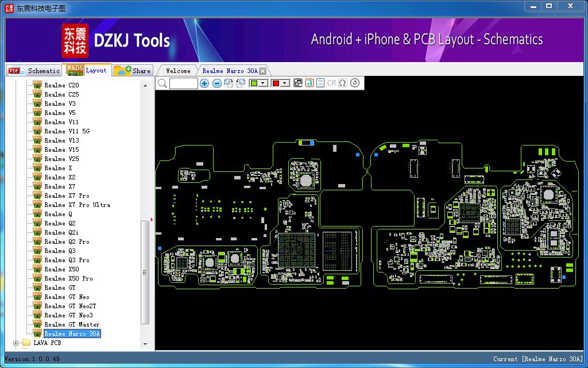Click the app icon in title bar
This screenshot has height=368, width=588.
(9, 8)
